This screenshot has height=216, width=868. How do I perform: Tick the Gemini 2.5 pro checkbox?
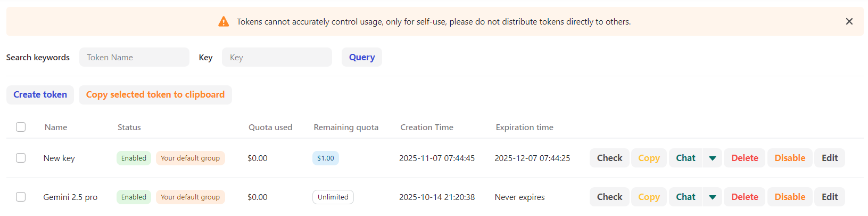pos(21,197)
